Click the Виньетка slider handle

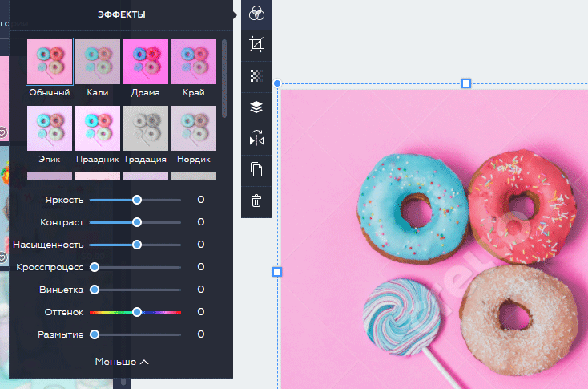95,290
